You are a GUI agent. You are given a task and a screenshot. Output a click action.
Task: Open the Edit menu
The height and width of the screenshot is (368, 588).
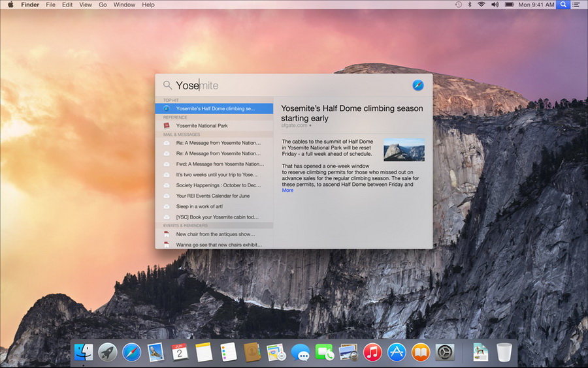pyautogui.click(x=67, y=5)
